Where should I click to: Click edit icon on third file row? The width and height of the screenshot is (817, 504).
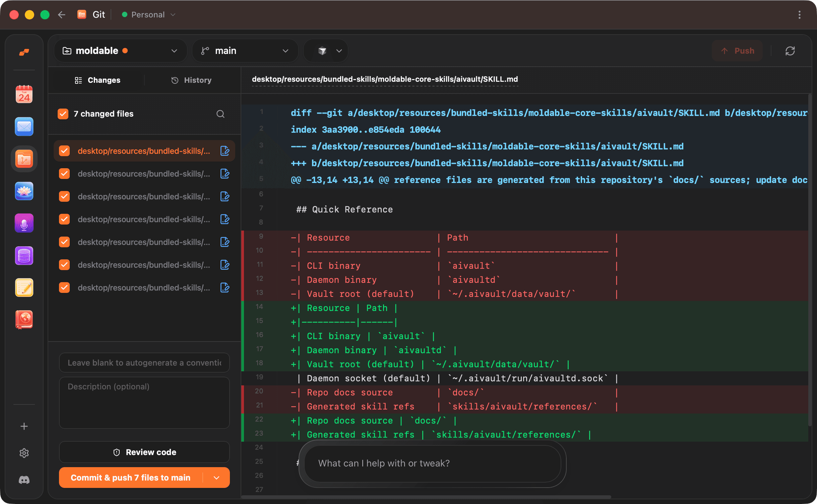225,196
